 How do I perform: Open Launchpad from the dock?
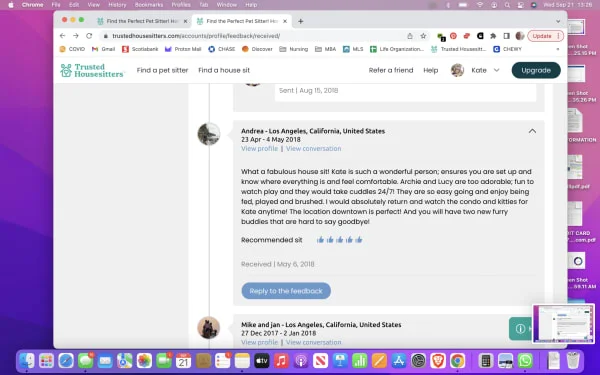click(46, 360)
